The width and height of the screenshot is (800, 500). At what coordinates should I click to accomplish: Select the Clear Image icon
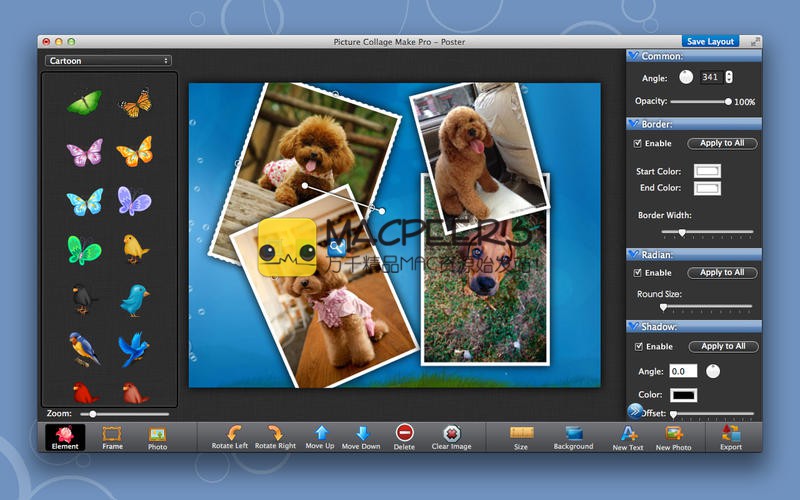(x=451, y=433)
